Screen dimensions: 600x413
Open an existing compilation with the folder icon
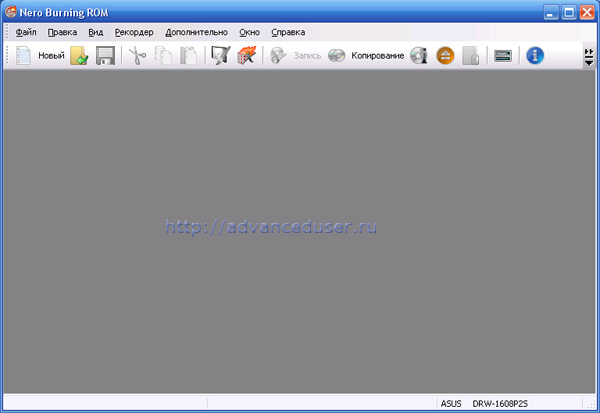click(79, 56)
